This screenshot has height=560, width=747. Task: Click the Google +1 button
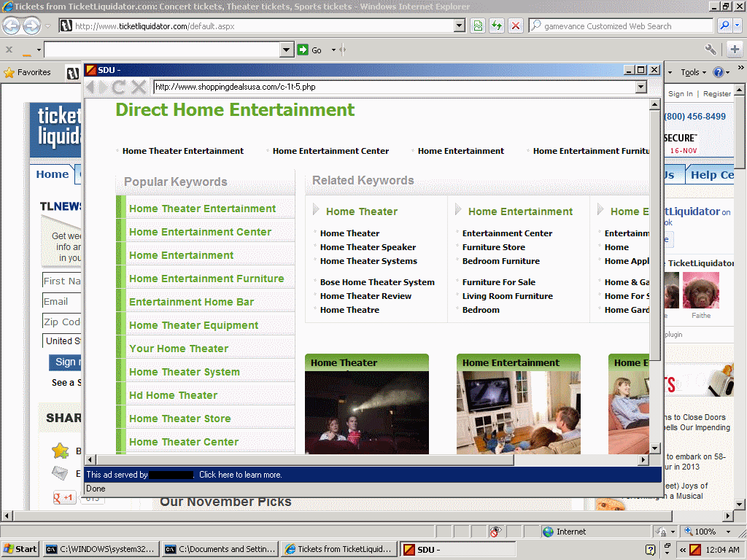coord(64,497)
